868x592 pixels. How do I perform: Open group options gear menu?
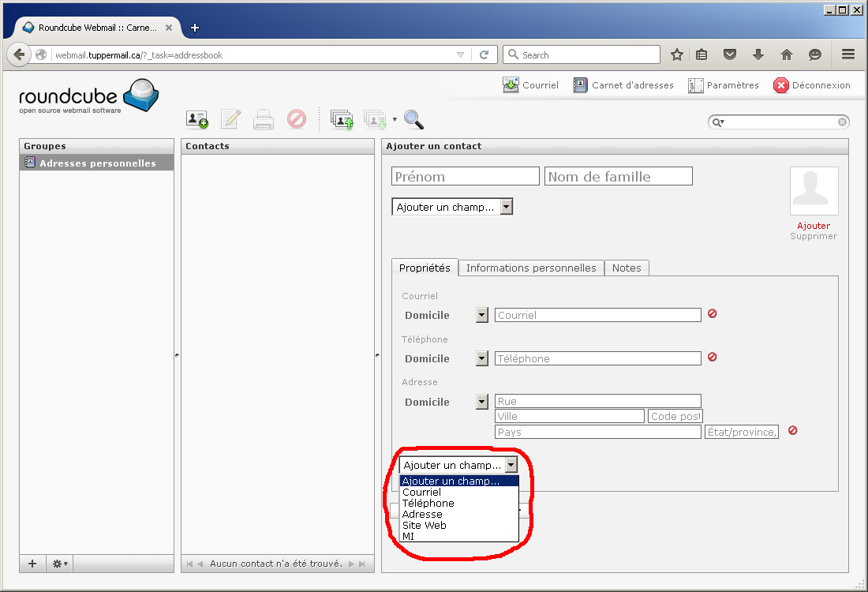point(59,564)
